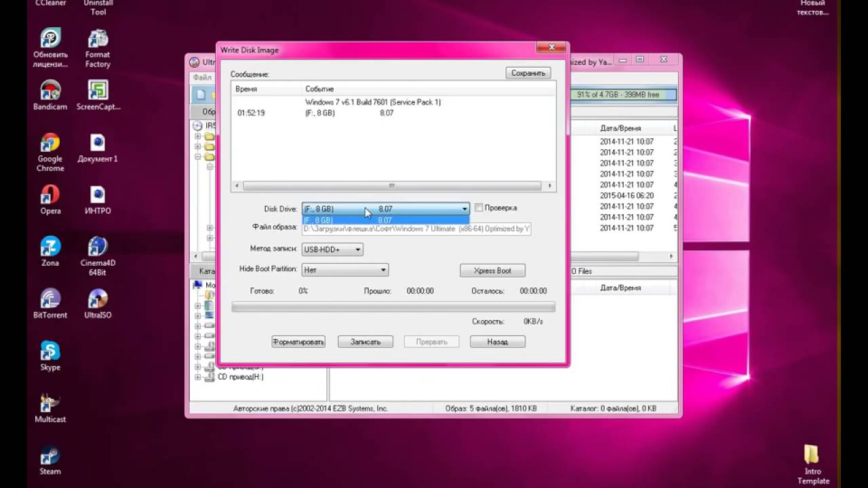Open the ScreenCapt... desktop shortcut
Viewport: 868px width, 488px height.
pos(98,96)
